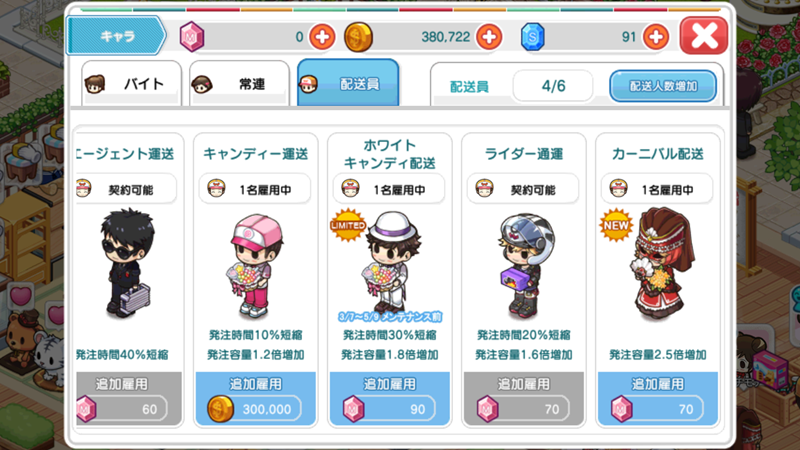Increase delivery staff with 配送人数増加 button
This screenshot has height=450, width=800.
pyautogui.click(x=663, y=86)
